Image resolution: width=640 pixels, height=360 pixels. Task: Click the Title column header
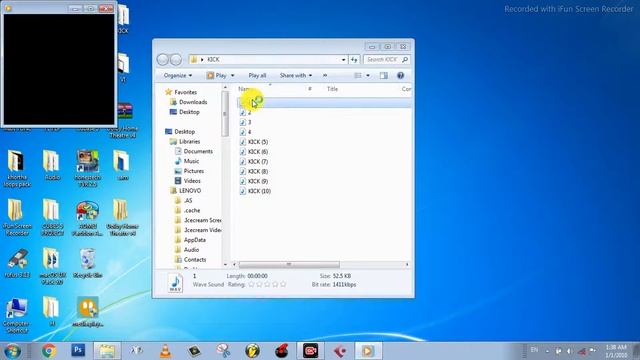pyautogui.click(x=332, y=89)
